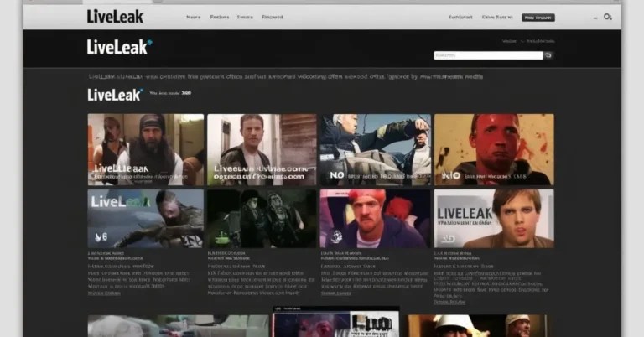Screen dimensions: 644x337
Task: Open the thumbnail of the brown-haired young man beside LIVELEAK text
Action: (x=494, y=218)
